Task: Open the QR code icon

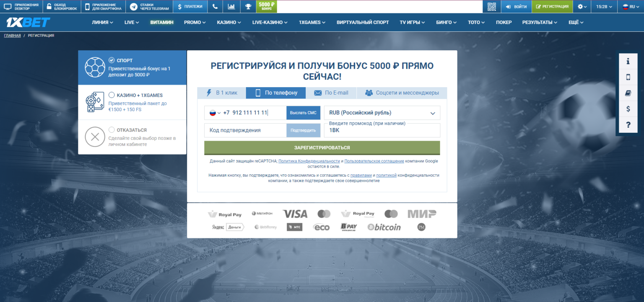Action: [492, 7]
